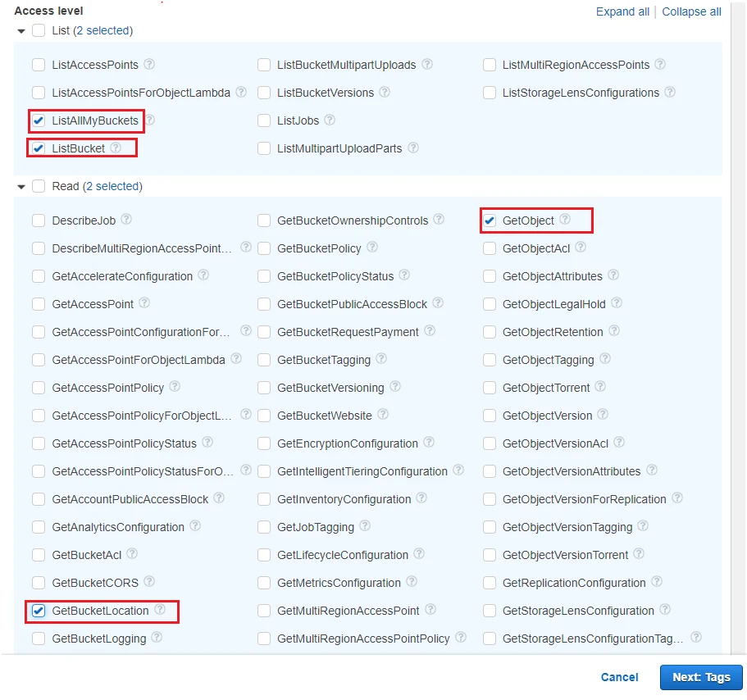Open help icon beside GetAccessPoint
The image size is (747, 700).
tap(144, 302)
